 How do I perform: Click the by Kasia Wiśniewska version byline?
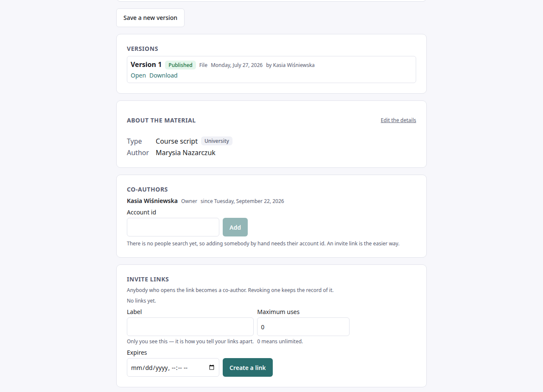coord(290,65)
